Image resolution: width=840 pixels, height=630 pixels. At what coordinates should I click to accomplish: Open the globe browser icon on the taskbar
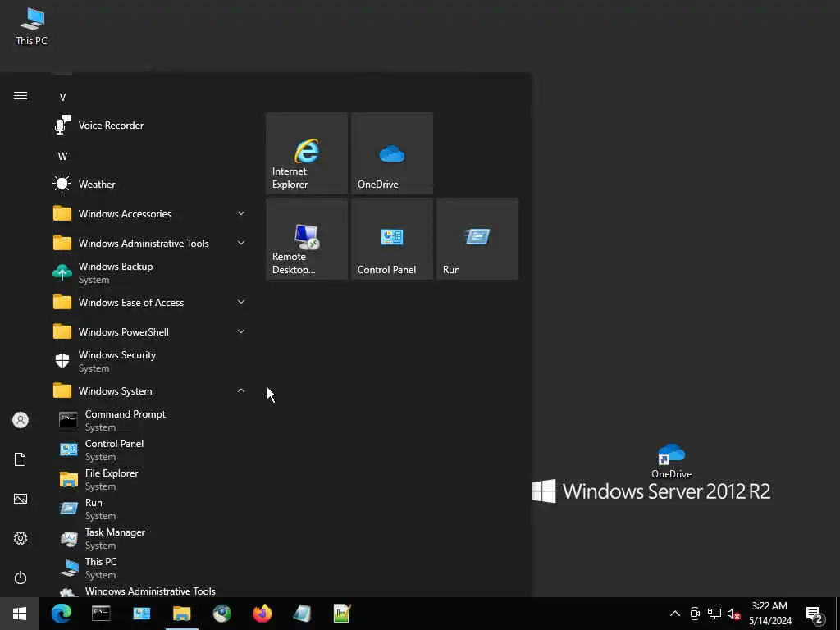pyautogui.click(x=221, y=614)
